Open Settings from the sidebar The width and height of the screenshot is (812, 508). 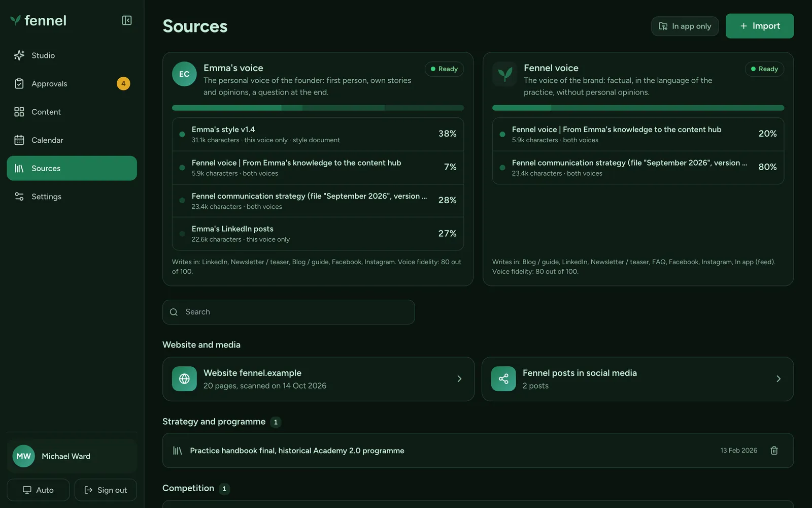click(72, 197)
